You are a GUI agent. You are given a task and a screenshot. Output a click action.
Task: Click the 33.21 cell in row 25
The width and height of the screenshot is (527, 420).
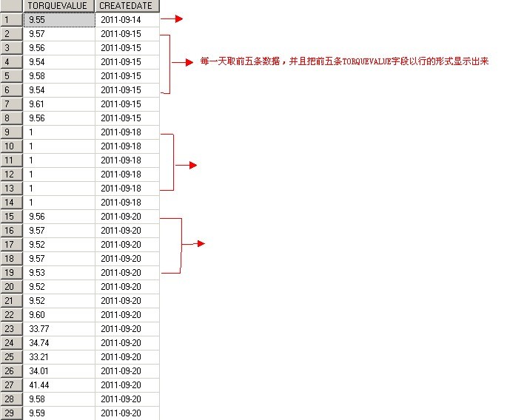pos(59,357)
